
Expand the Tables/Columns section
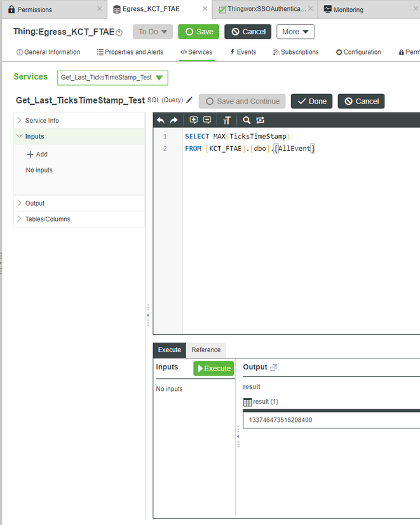coord(79,219)
